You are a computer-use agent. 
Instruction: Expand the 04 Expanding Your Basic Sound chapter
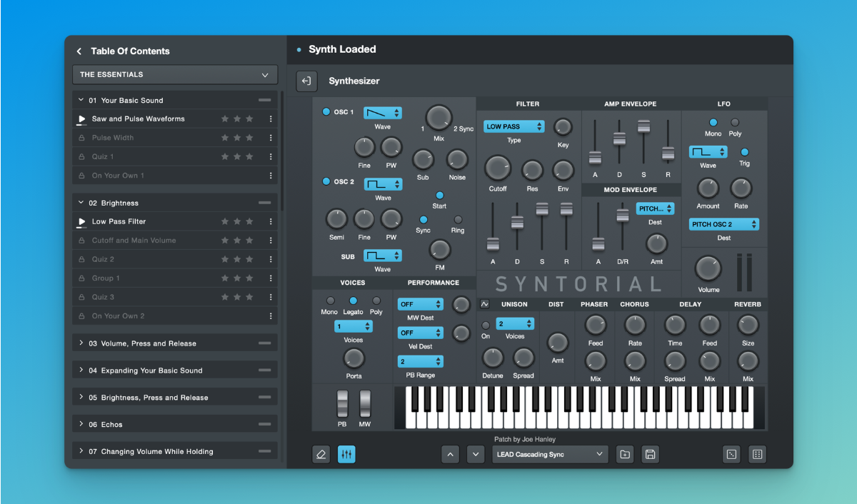coord(81,371)
